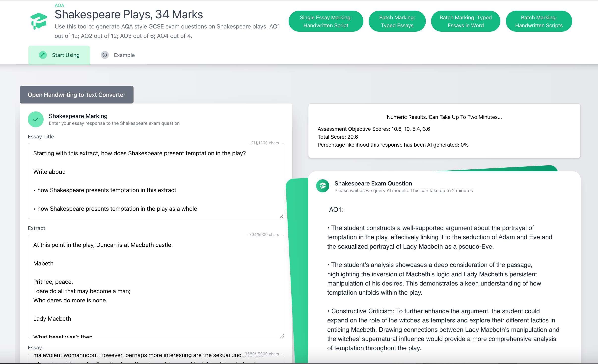Click the 'Lady Macbeth' line in Extract
The image size is (598, 364).
coord(52,319)
